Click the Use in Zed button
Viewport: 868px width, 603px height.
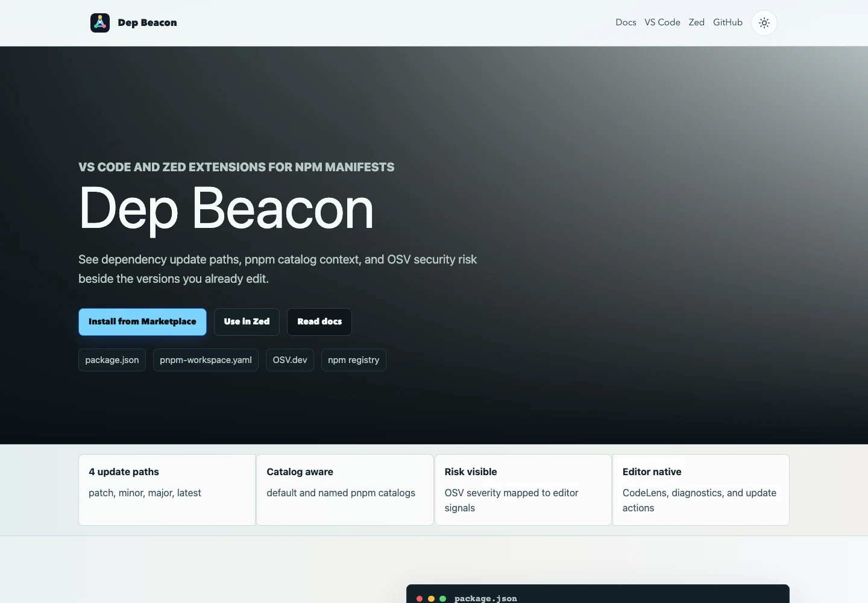(247, 322)
